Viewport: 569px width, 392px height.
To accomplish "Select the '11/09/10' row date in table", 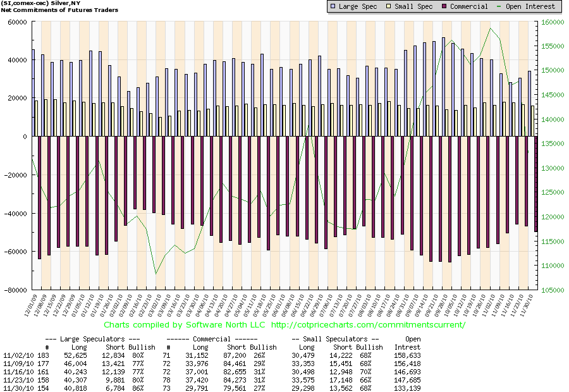I will pos(18,364).
